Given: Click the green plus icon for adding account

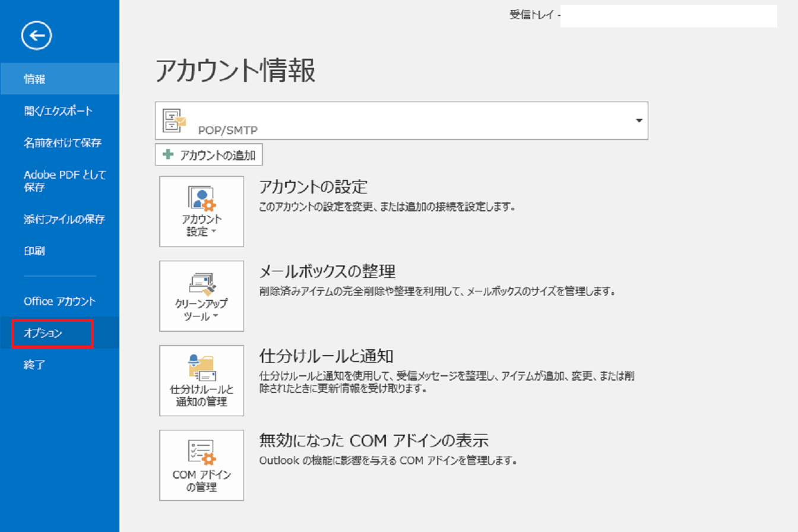Looking at the screenshot, I should click(169, 156).
